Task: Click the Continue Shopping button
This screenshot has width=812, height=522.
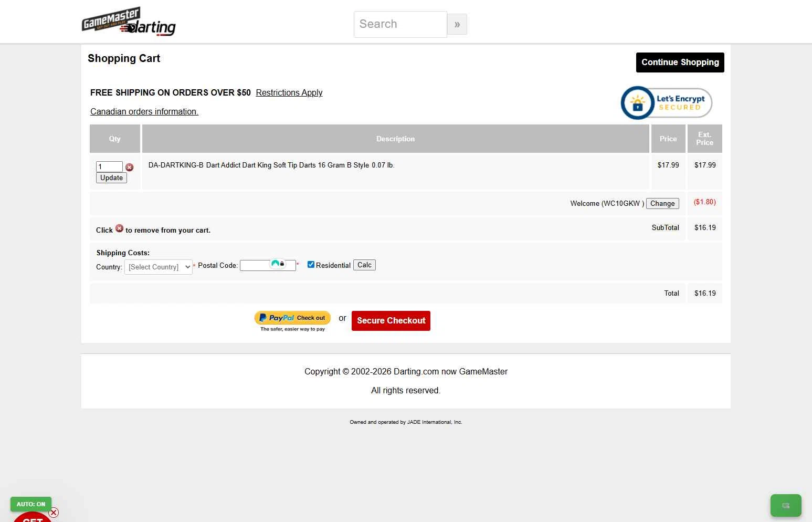Action: coord(680,62)
